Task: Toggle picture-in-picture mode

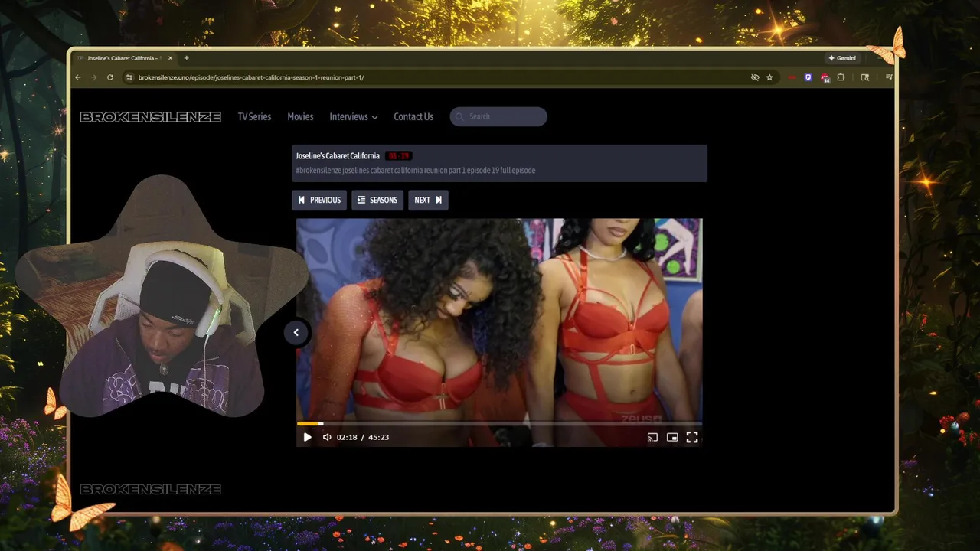Action: tap(672, 437)
